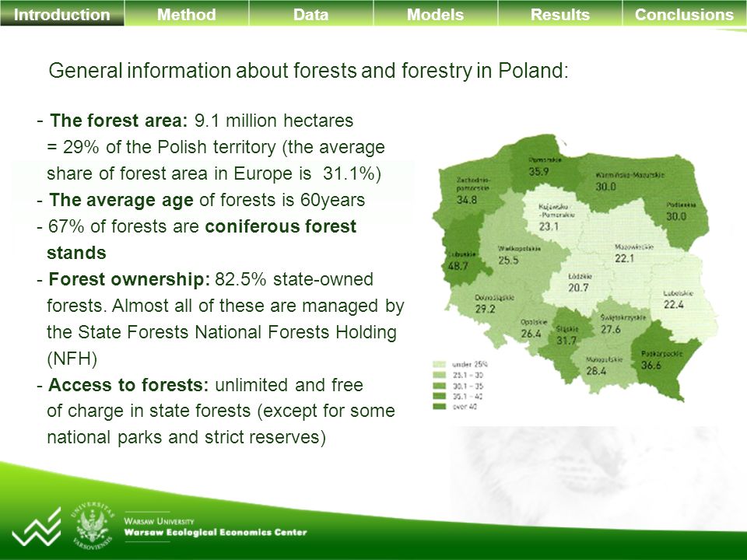747x560 pixels.
Task: Click Pomorskie value 35.9 on map
Action: (x=538, y=171)
